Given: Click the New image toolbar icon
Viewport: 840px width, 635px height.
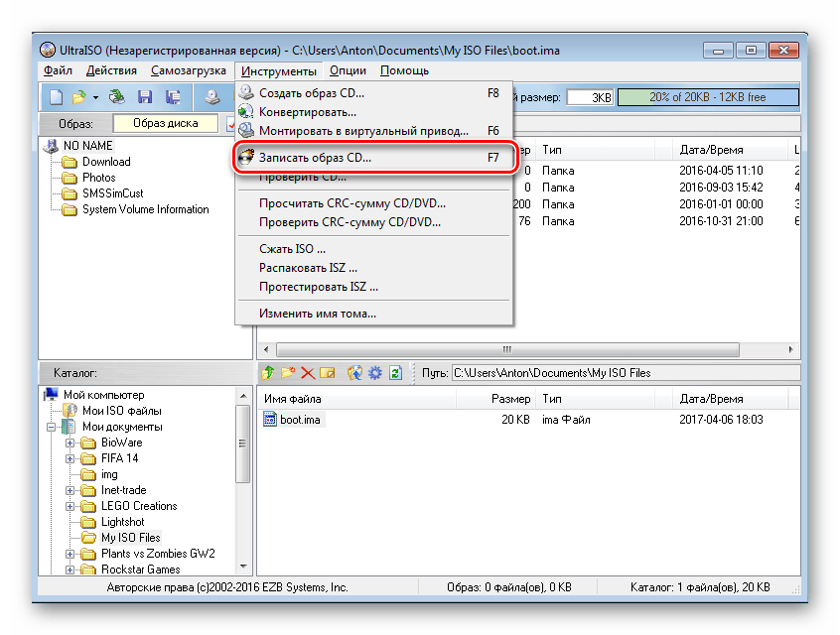Looking at the screenshot, I should click(x=56, y=97).
